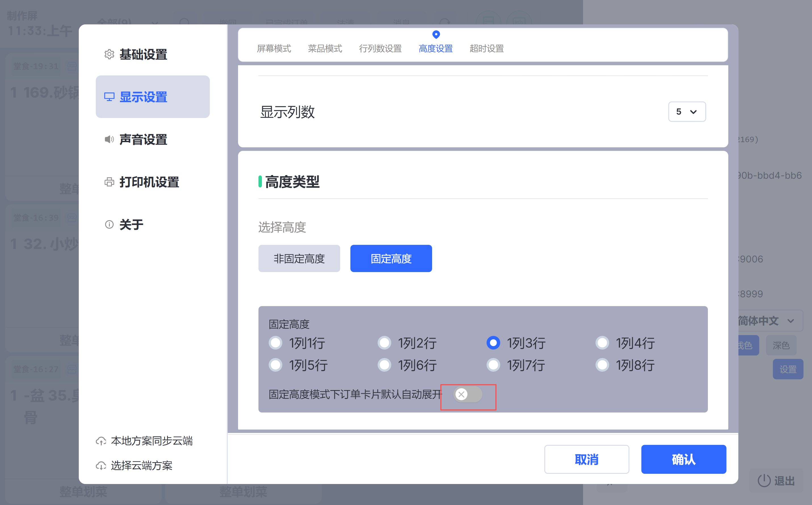The height and width of the screenshot is (505, 812).
Task: Select the 1列5行 radio option
Action: pos(275,365)
